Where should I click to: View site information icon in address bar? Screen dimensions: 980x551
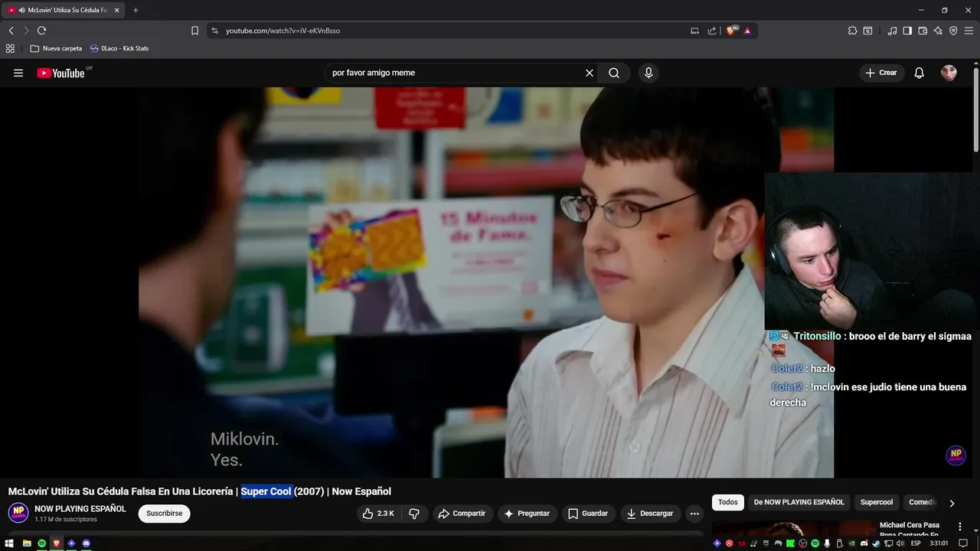pos(214,31)
